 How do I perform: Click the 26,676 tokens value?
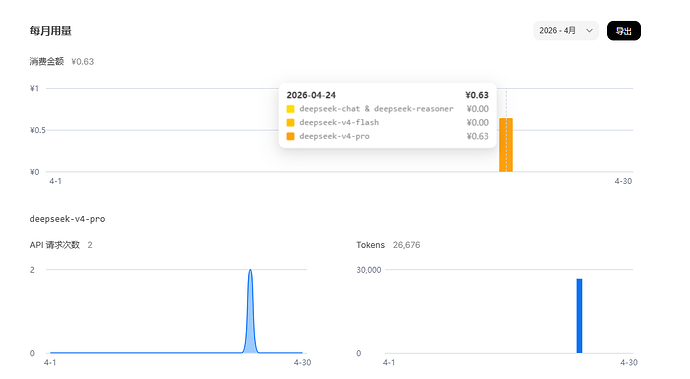tap(407, 245)
